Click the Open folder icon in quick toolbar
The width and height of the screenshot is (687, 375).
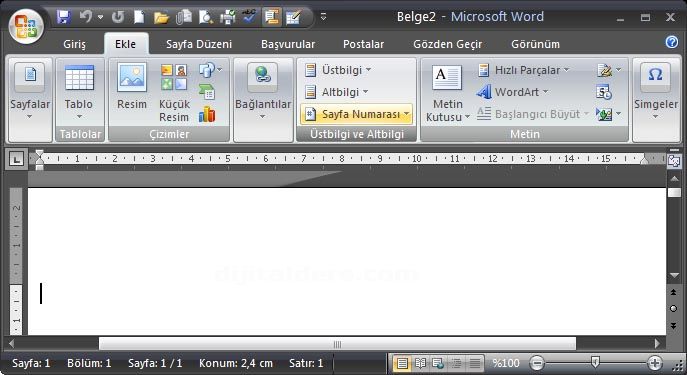(161, 18)
